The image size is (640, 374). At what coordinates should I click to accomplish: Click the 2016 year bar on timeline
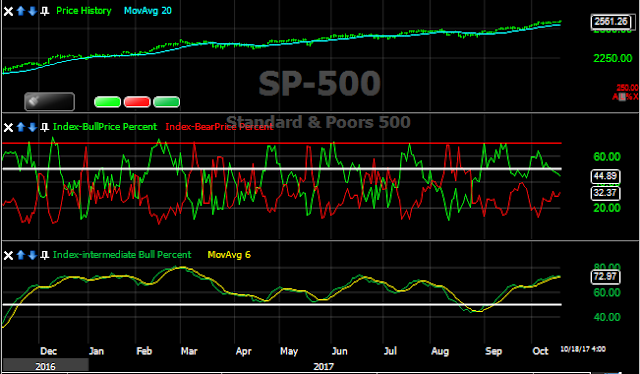(x=45, y=366)
